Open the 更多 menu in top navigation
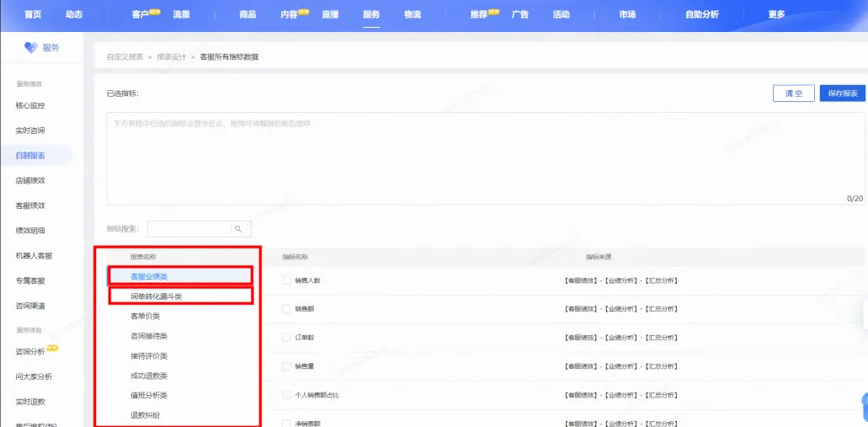The image size is (868, 427). click(x=777, y=15)
